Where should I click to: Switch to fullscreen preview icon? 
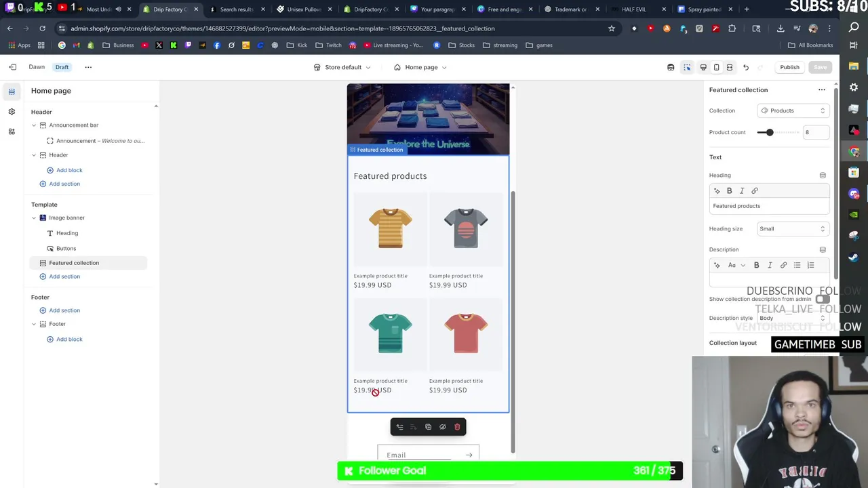click(730, 67)
